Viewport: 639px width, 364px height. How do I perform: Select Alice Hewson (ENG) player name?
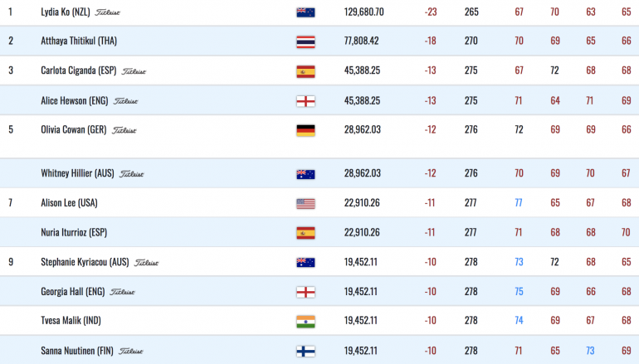pos(74,100)
